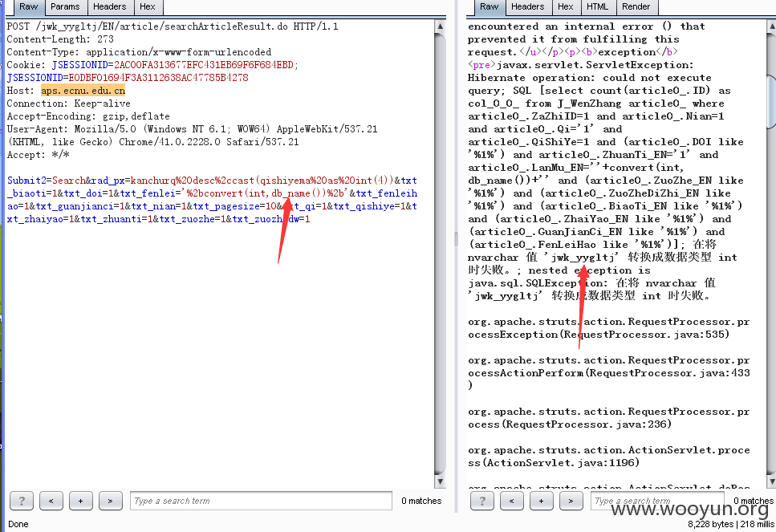This screenshot has width=776, height=532.
Task: Open the response HTML tab
Action: (597, 7)
